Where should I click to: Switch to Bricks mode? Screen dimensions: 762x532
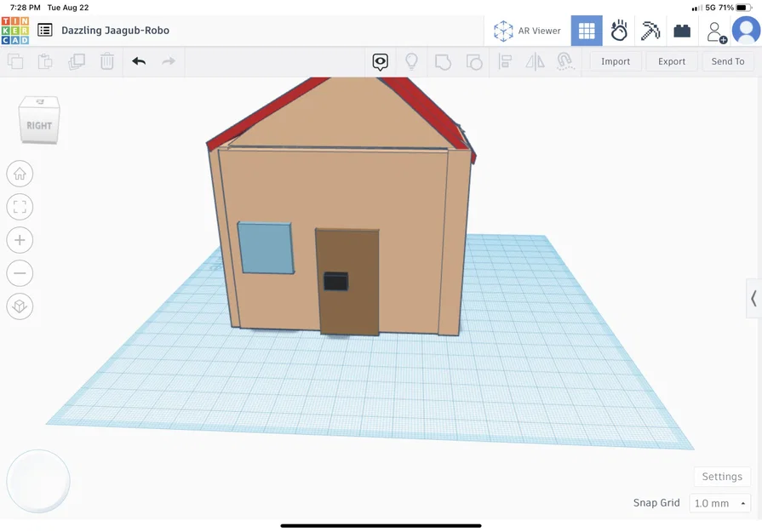pyautogui.click(x=682, y=31)
